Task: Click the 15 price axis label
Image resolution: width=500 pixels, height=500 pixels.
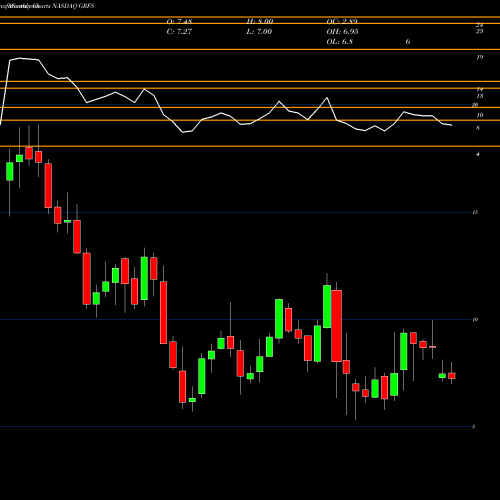Action: [x=475, y=212]
